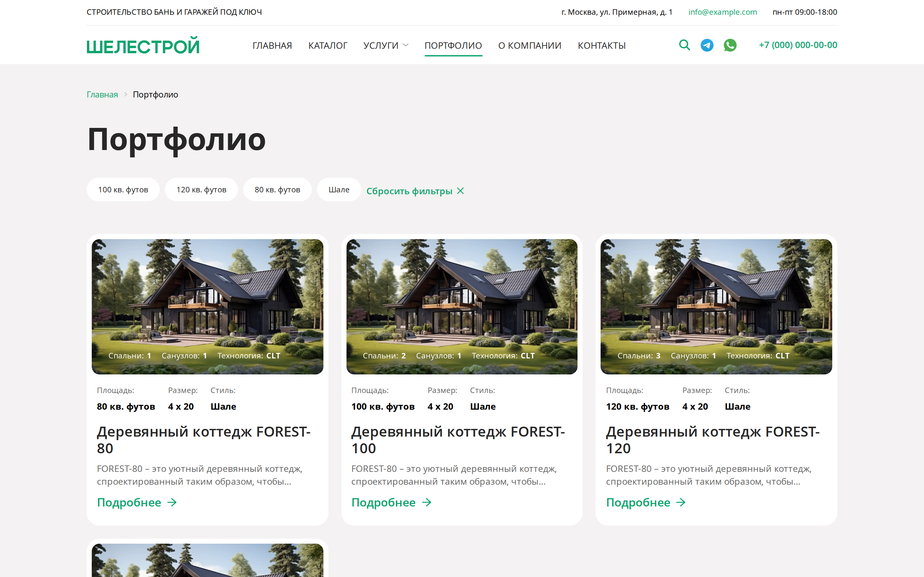Toggle the 100 кв. футов filter chip
Screen dimensions: 924x577
point(123,190)
